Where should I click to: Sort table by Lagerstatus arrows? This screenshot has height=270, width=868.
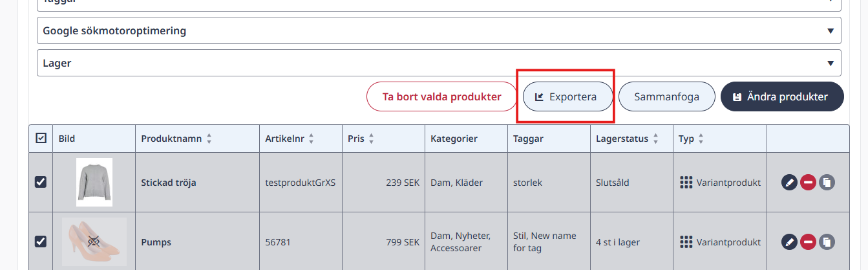(655, 139)
